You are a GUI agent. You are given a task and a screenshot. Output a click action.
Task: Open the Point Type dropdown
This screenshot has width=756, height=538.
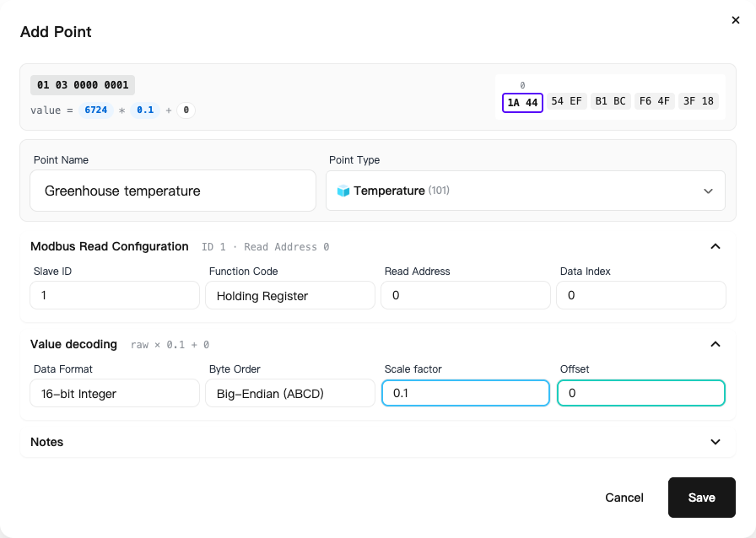526,191
